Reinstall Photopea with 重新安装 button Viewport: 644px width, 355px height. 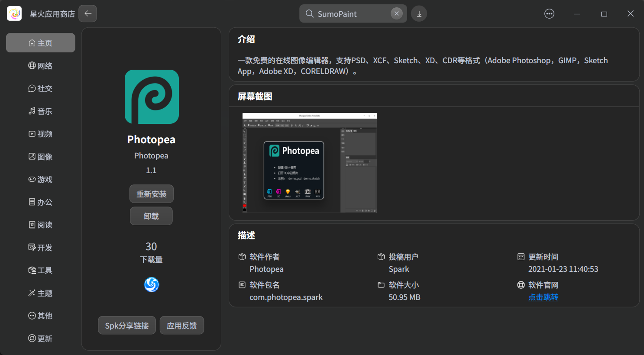pyautogui.click(x=151, y=194)
